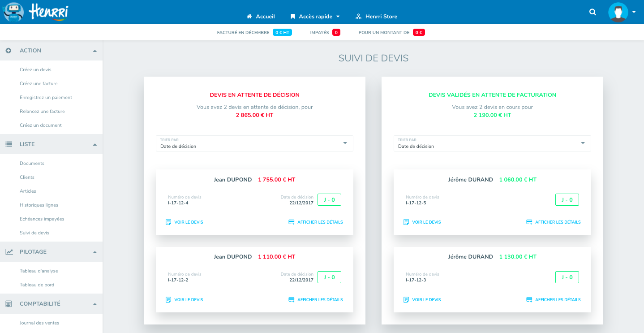Click the Henrri Store network icon
This screenshot has width=644, height=333.
click(x=358, y=17)
